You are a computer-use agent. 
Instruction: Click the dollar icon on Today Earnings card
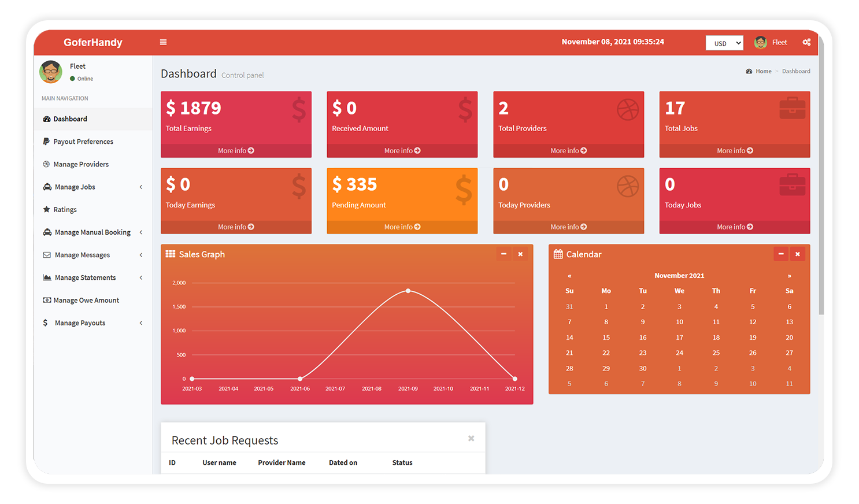pos(299,186)
